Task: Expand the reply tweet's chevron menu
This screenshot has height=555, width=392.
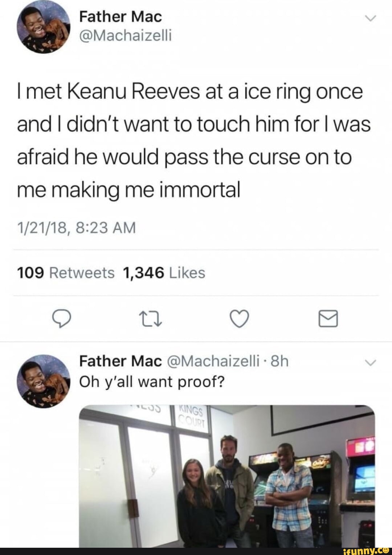Action: coord(370,362)
